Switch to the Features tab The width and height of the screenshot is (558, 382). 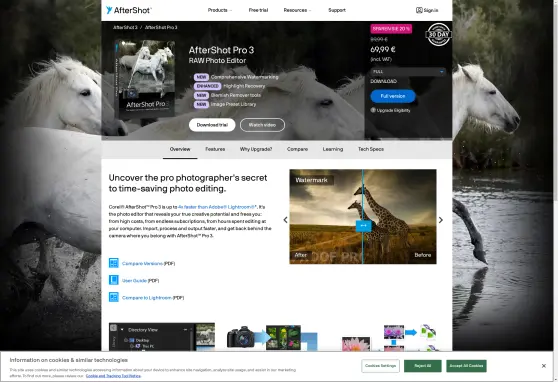coord(215,149)
